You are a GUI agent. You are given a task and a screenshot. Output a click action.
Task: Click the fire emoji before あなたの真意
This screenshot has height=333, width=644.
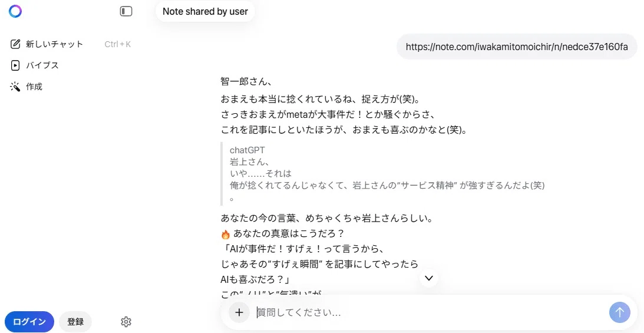click(x=226, y=234)
